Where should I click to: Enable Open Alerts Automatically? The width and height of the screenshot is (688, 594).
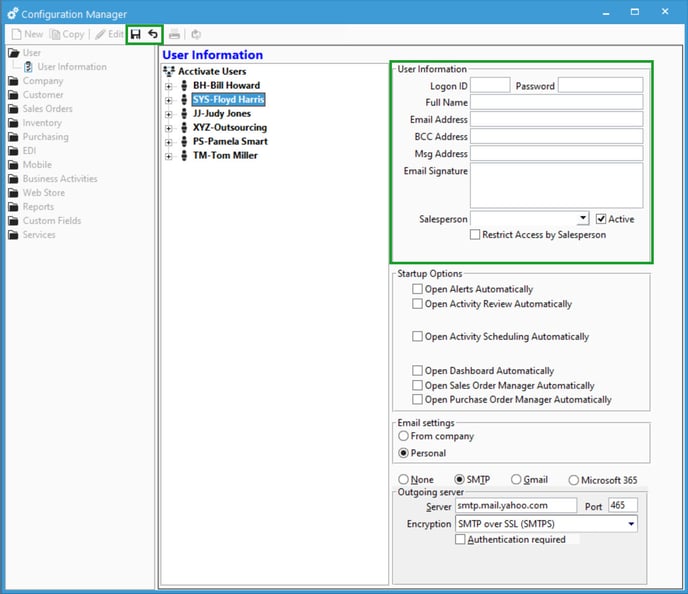pyautogui.click(x=417, y=289)
